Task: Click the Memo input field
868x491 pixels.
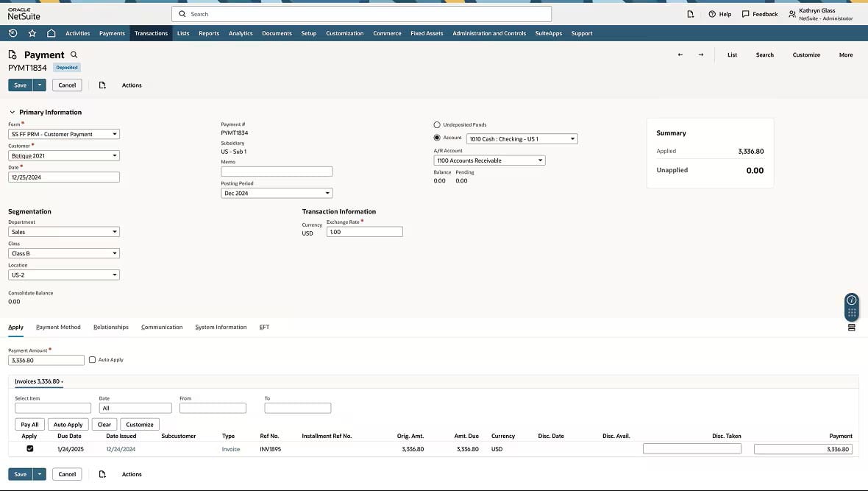Action: [277, 172]
